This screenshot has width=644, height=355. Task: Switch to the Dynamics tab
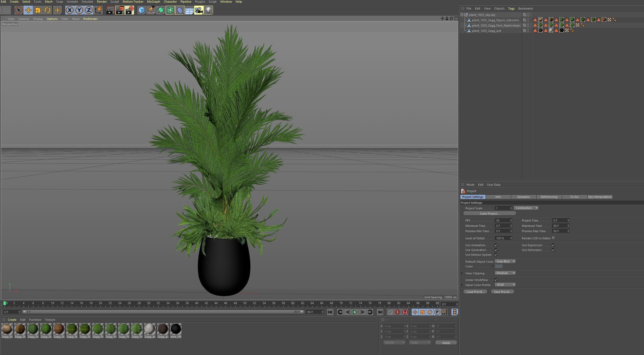click(x=524, y=197)
